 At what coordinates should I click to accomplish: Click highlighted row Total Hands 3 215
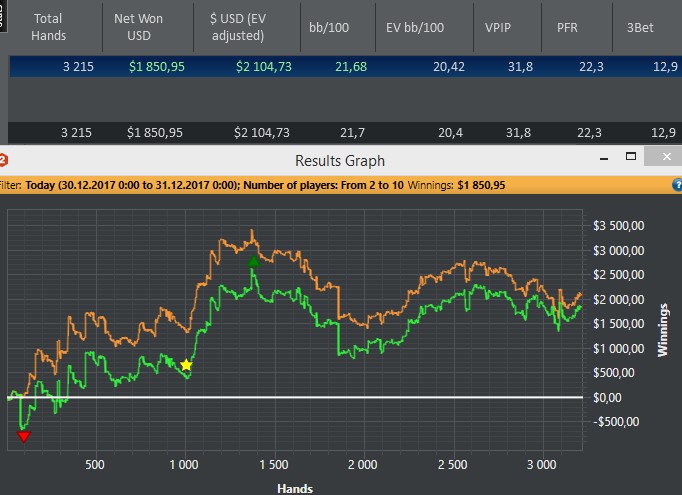click(78, 67)
